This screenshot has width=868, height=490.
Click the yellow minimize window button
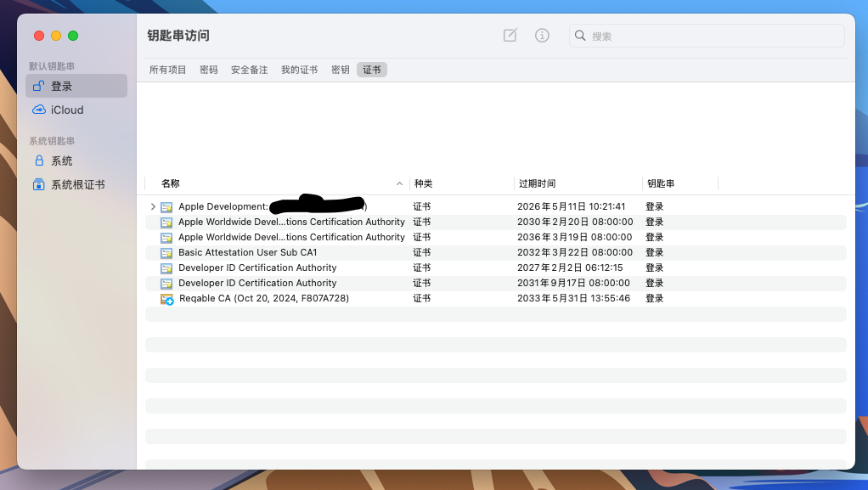(x=56, y=36)
